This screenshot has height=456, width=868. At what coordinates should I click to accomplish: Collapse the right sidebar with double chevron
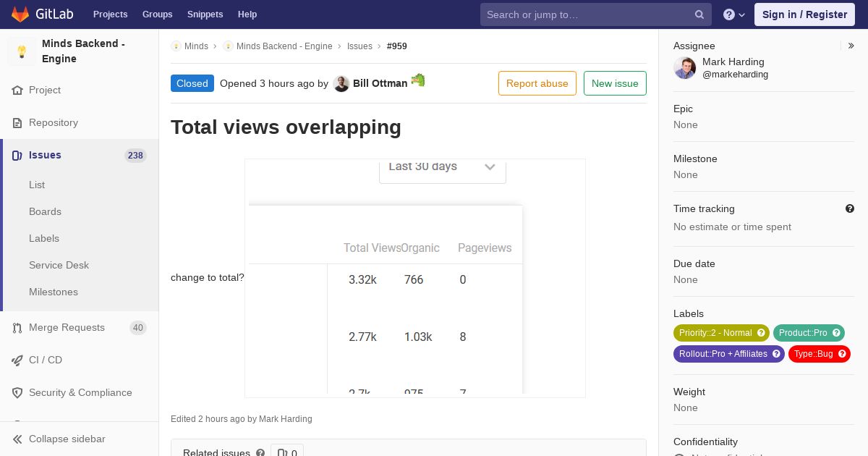pos(851,46)
